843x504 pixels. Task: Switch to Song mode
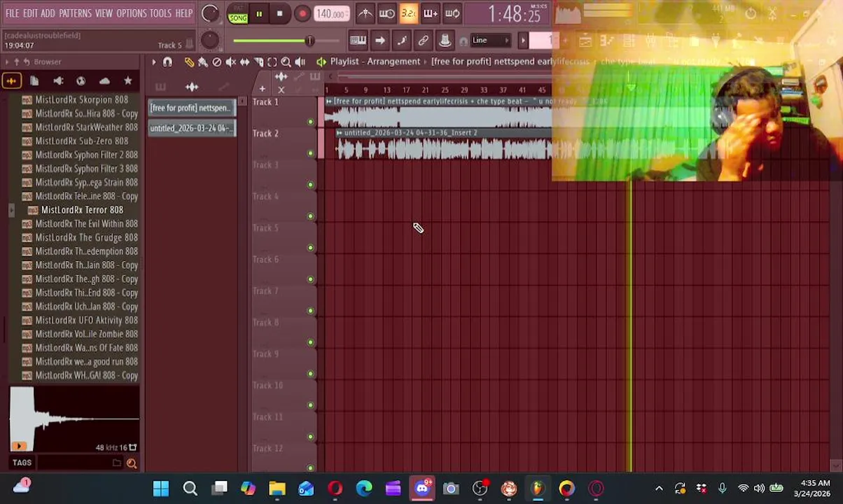pos(238,17)
